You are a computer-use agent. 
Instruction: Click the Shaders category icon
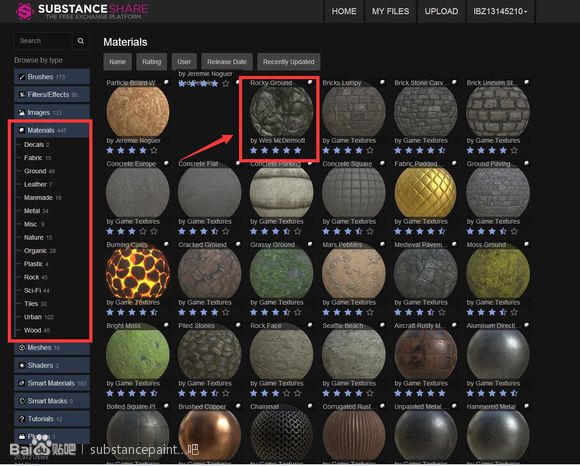pyautogui.click(x=22, y=365)
